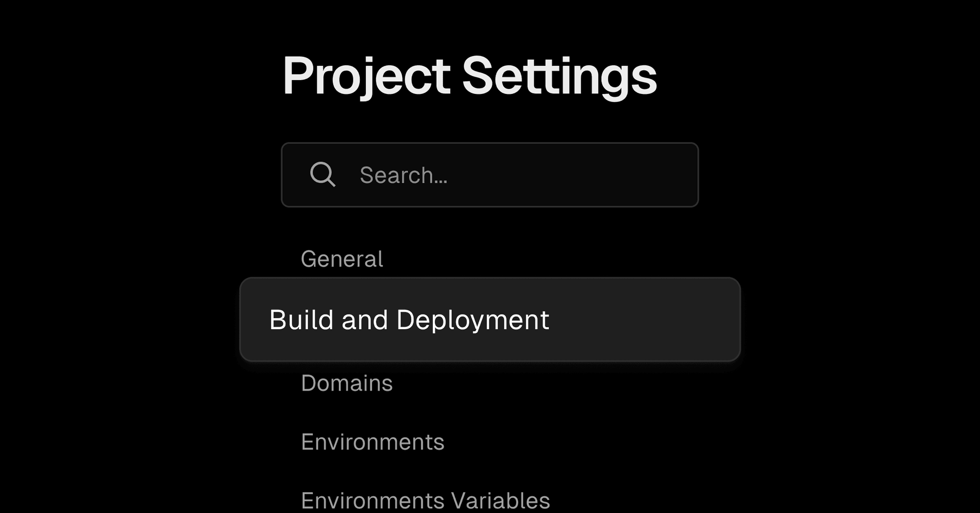Click the search icon in the search box
The image size is (980, 513).
(x=323, y=175)
